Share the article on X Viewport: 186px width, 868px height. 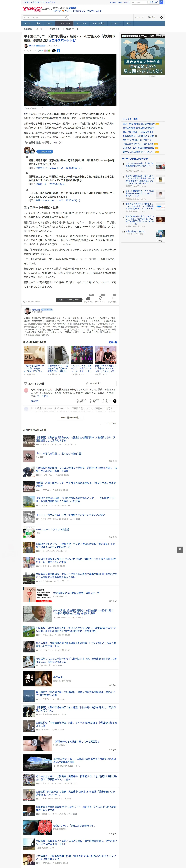(54, 50)
